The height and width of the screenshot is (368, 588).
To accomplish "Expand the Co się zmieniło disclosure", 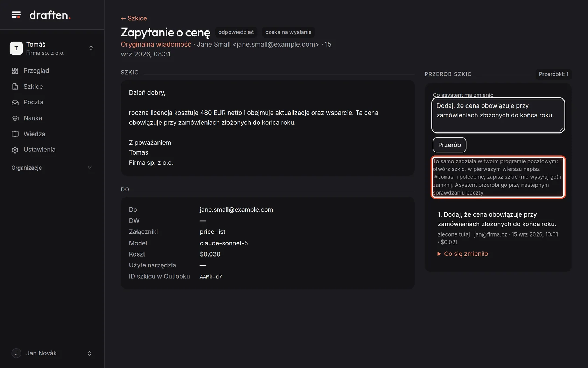I will click(463, 254).
